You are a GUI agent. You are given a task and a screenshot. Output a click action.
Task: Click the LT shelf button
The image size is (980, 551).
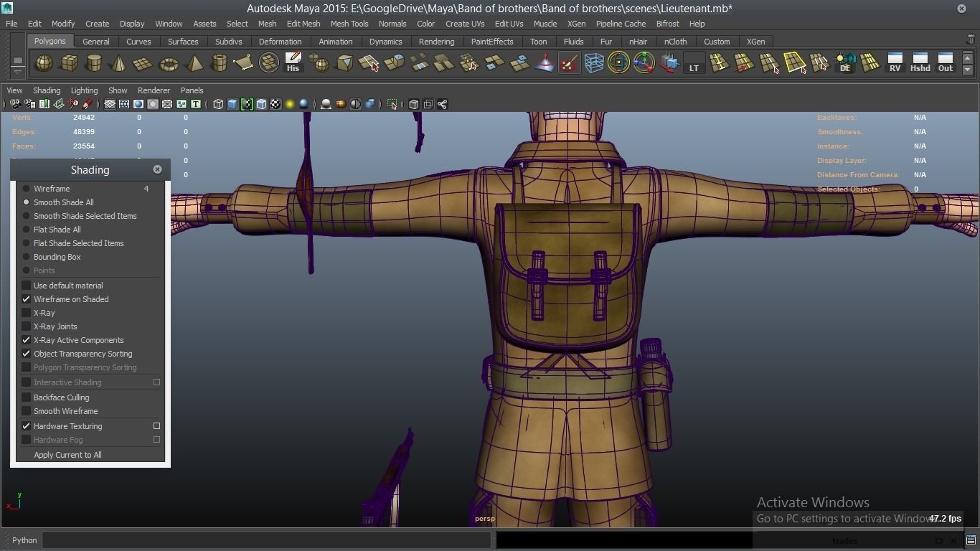click(694, 63)
